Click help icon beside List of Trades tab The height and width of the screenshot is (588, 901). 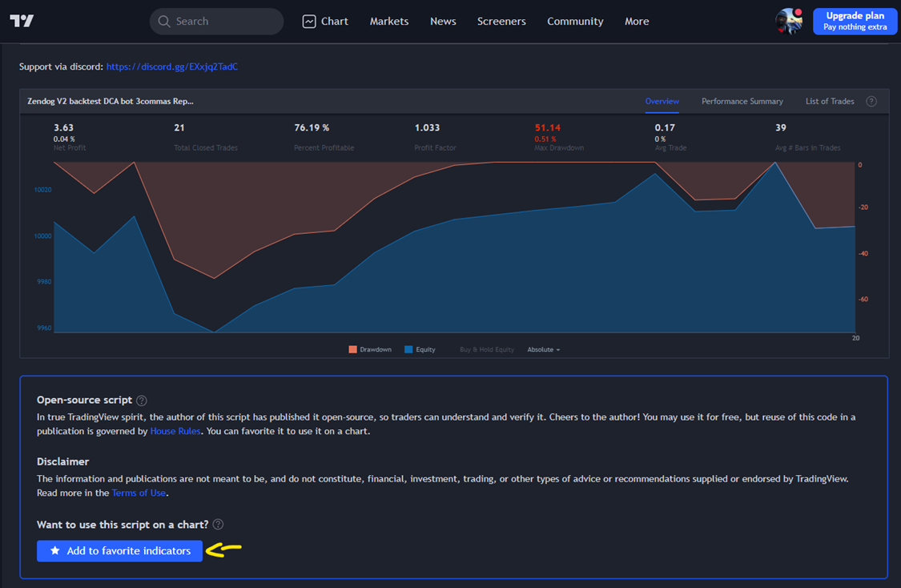pyautogui.click(x=871, y=101)
